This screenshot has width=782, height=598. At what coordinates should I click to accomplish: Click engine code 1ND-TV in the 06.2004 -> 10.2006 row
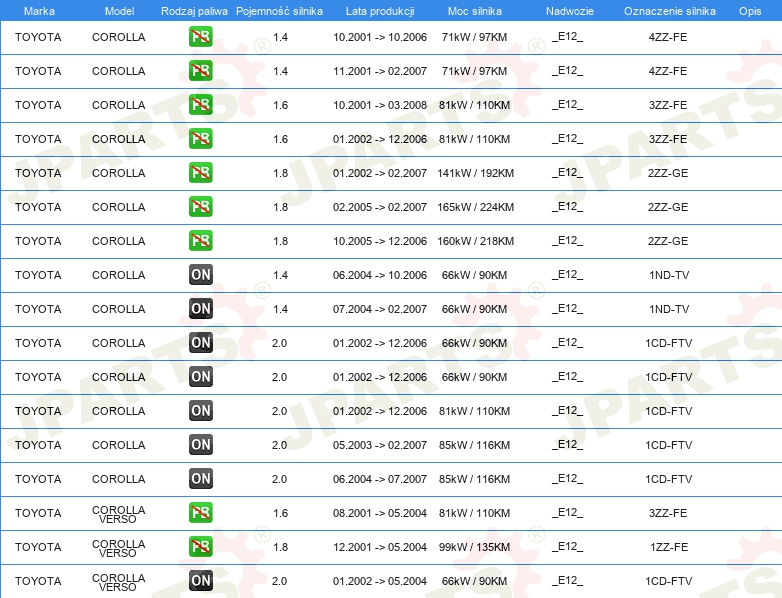tap(669, 275)
